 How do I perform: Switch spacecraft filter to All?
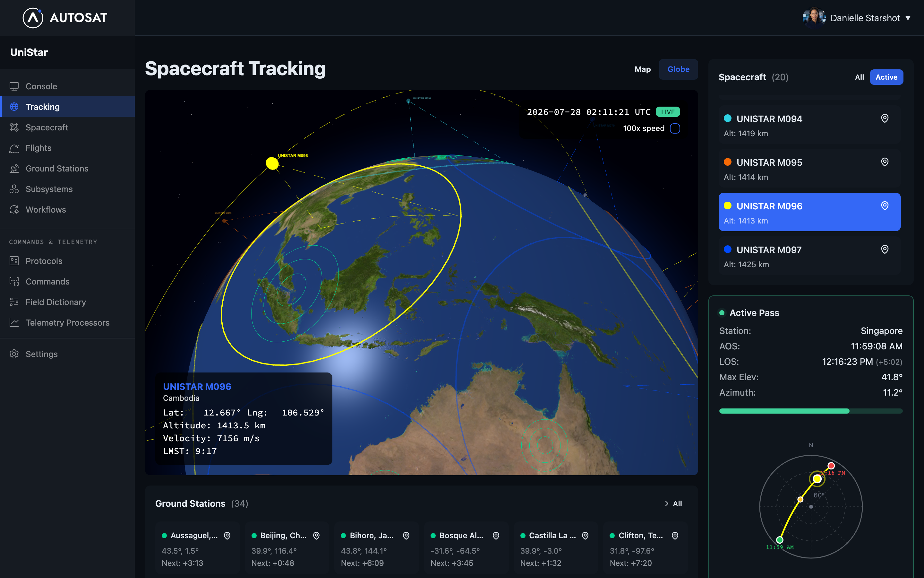pos(859,77)
